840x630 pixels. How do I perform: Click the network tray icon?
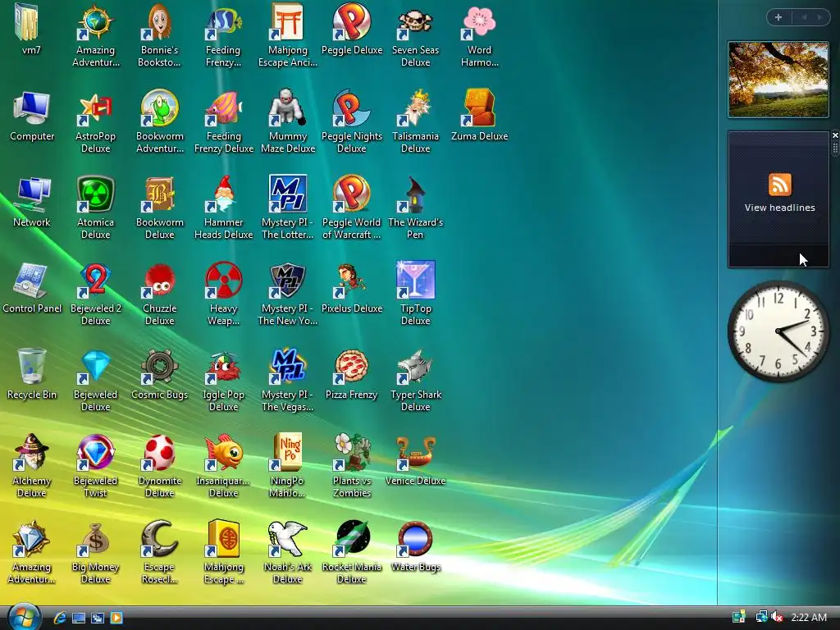click(761, 617)
